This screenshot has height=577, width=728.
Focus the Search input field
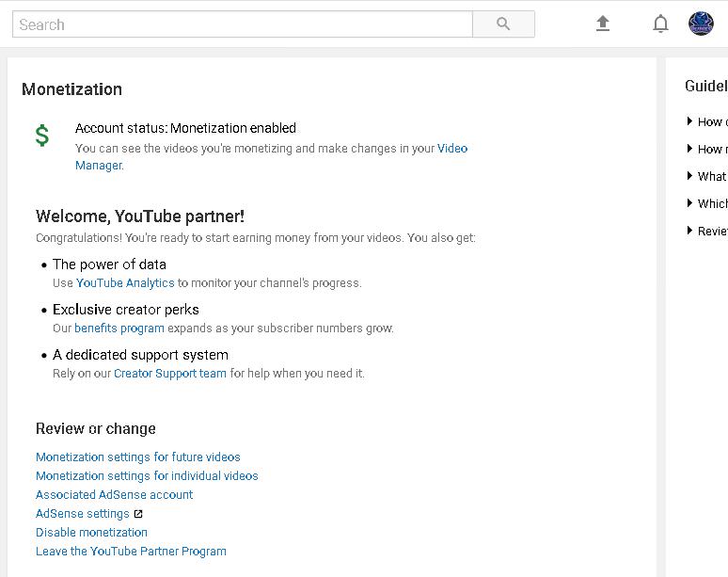(x=243, y=24)
